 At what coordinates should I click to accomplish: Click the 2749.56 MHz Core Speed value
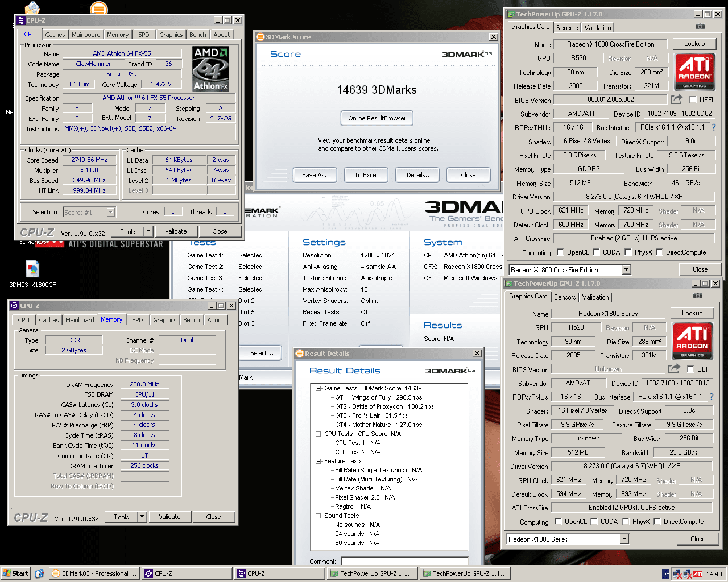pos(89,160)
